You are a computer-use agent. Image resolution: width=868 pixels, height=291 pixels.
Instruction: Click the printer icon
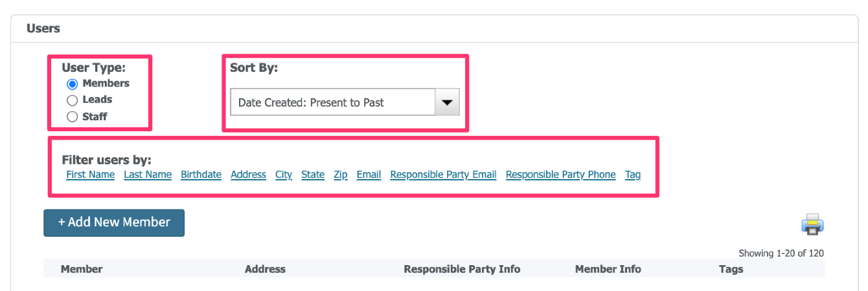(812, 224)
